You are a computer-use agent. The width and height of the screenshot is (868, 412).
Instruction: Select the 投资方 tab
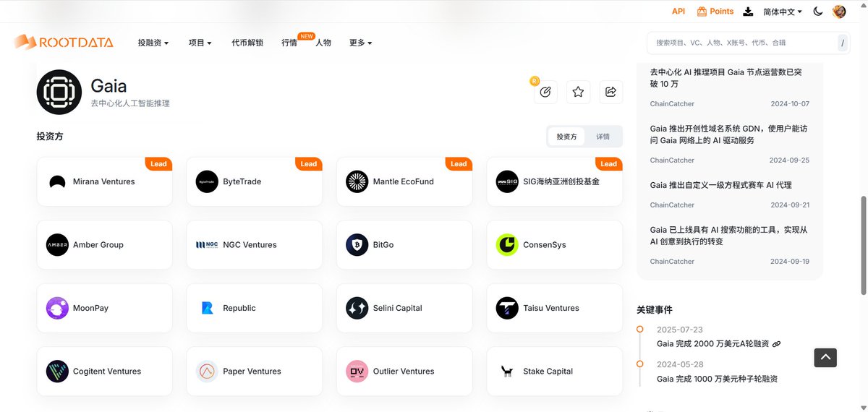coord(566,137)
